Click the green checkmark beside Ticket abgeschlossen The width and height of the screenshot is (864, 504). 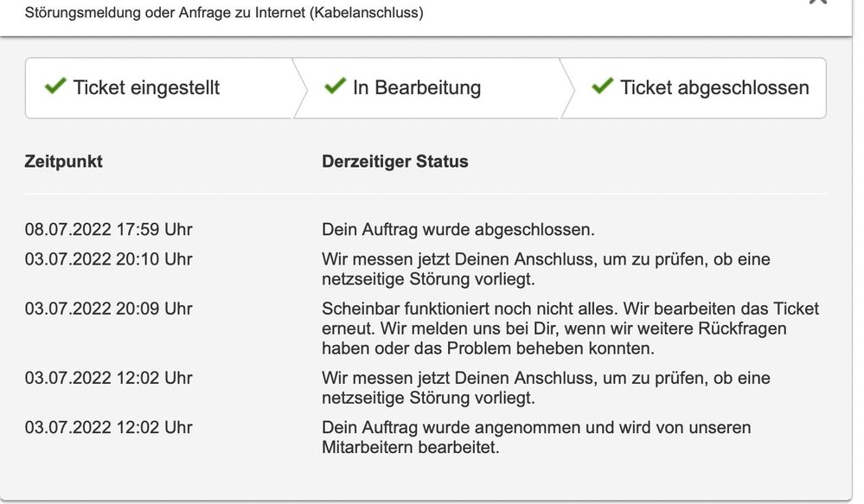(x=602, y=86)
